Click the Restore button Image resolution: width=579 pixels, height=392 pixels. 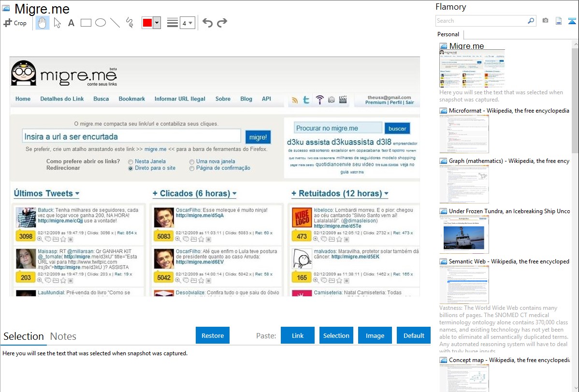[213, 335]
